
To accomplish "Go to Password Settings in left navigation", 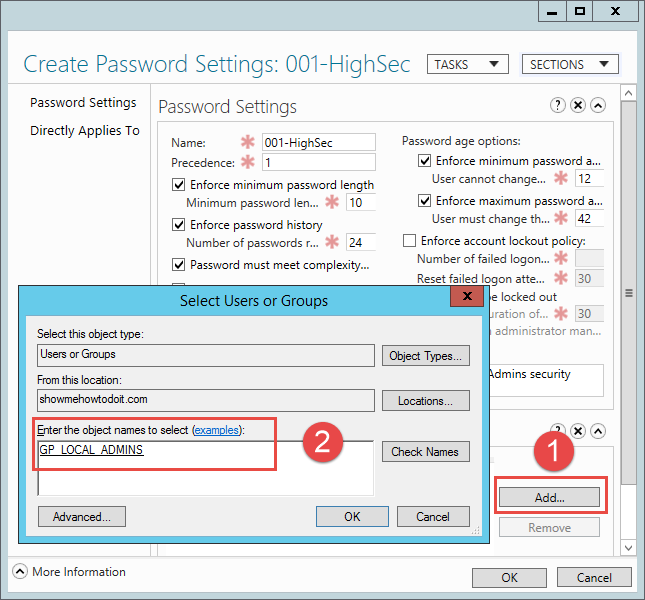I will 83,102.
